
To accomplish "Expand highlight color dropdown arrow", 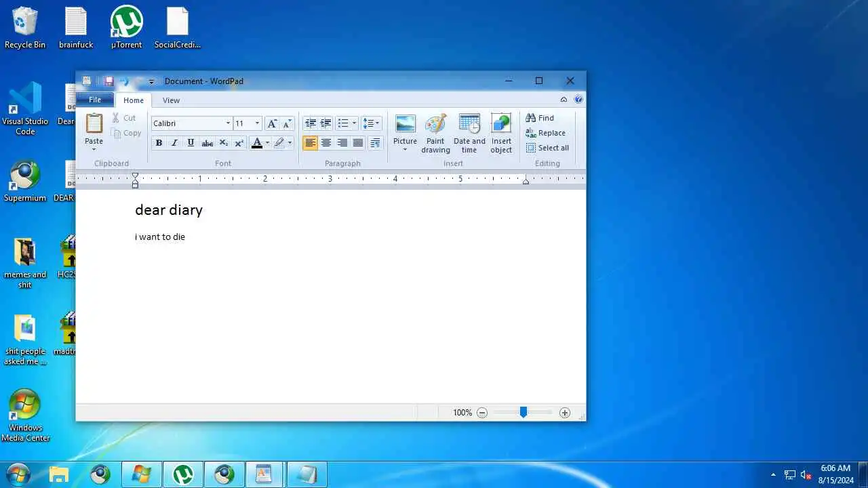I will tap(290, 143).
